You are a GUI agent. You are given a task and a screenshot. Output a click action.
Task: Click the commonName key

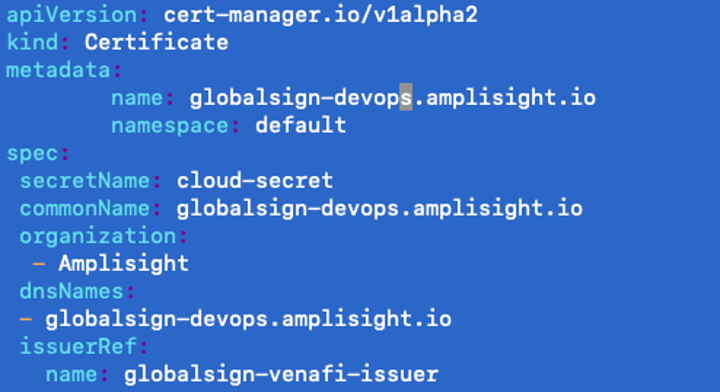click(84, 209)
